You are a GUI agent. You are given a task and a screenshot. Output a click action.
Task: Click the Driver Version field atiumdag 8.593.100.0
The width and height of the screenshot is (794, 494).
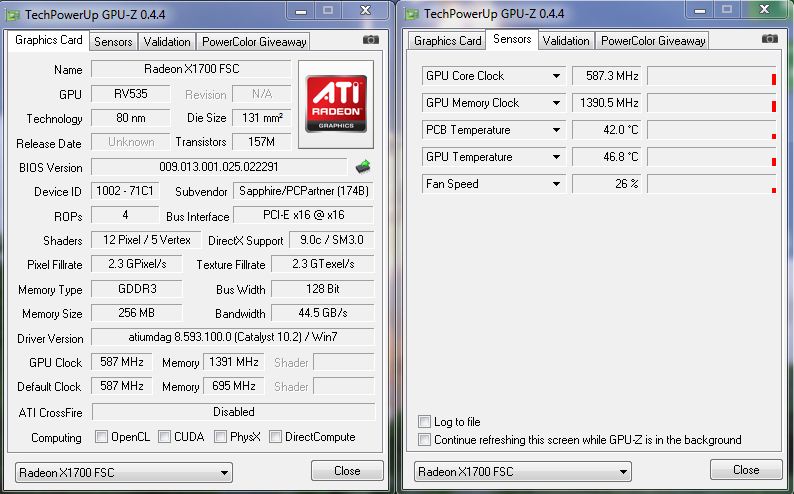click(x=232, y=337)
